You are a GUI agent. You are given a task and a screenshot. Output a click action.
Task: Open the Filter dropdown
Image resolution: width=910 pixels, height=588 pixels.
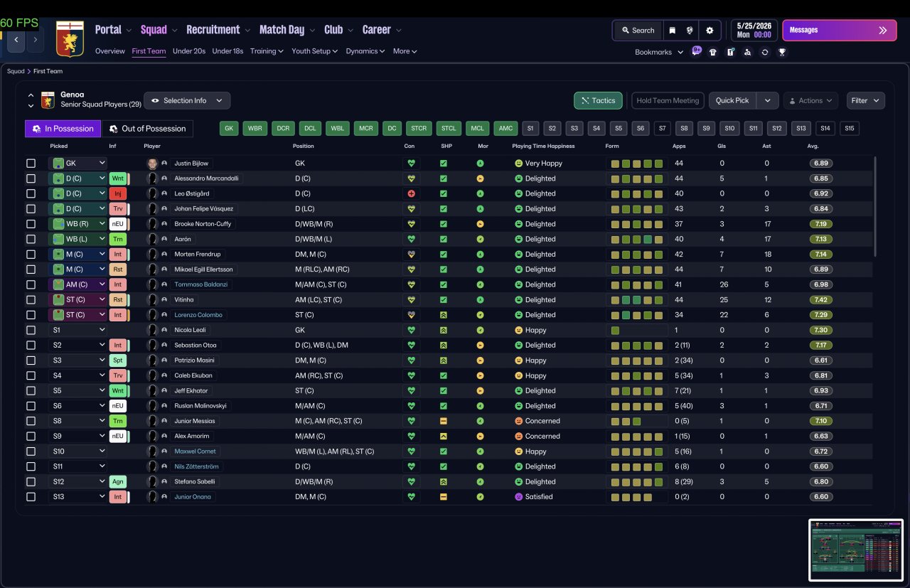click(x=865, y=100)
